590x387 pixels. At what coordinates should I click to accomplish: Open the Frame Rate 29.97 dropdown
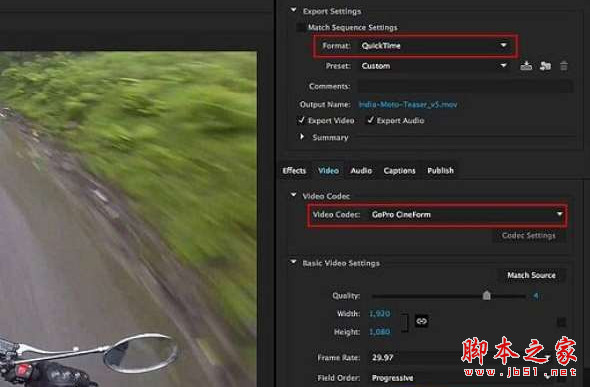(x=461, y=357)
